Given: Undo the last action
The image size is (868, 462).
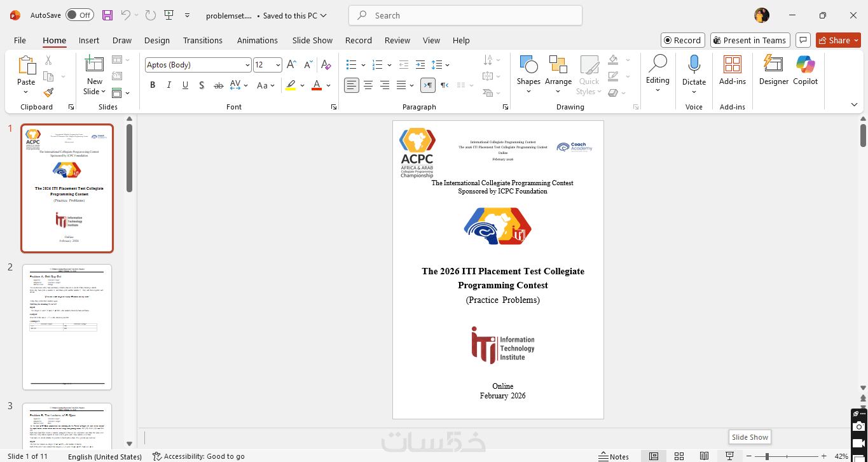Looking at the screenshot, I should [x=125, y=15].
